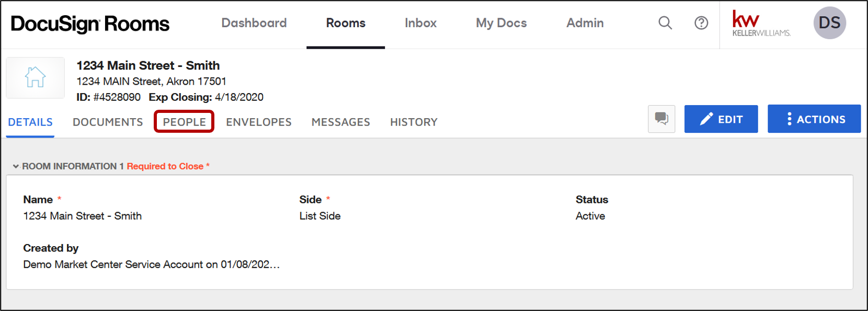Switch to the History tab
Screen dimensions: 868x311
tap(414, 122)
